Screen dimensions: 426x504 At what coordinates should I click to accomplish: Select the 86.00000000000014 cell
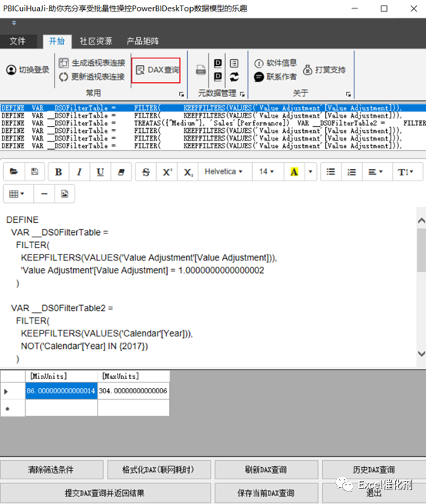[x=62, y=391]
